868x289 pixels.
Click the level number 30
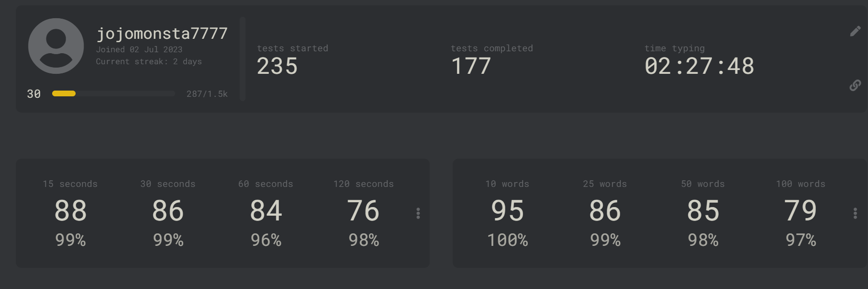tap(33, 94)
